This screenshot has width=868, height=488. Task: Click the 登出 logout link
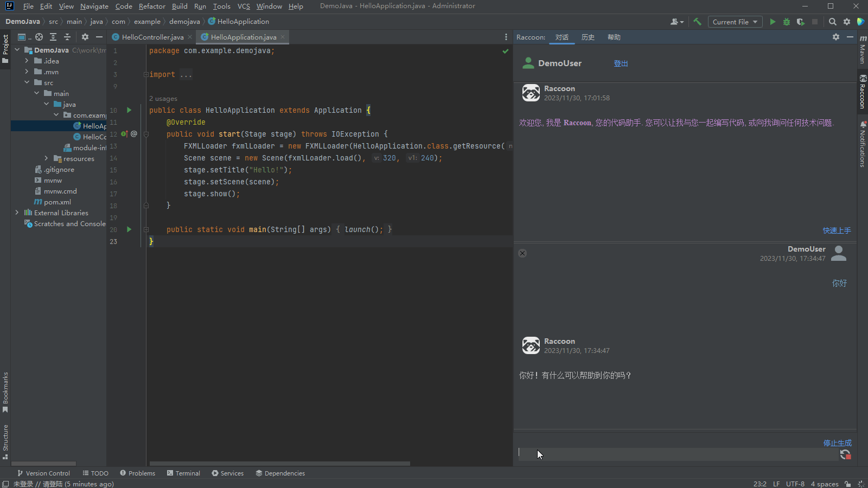[621, 63]
